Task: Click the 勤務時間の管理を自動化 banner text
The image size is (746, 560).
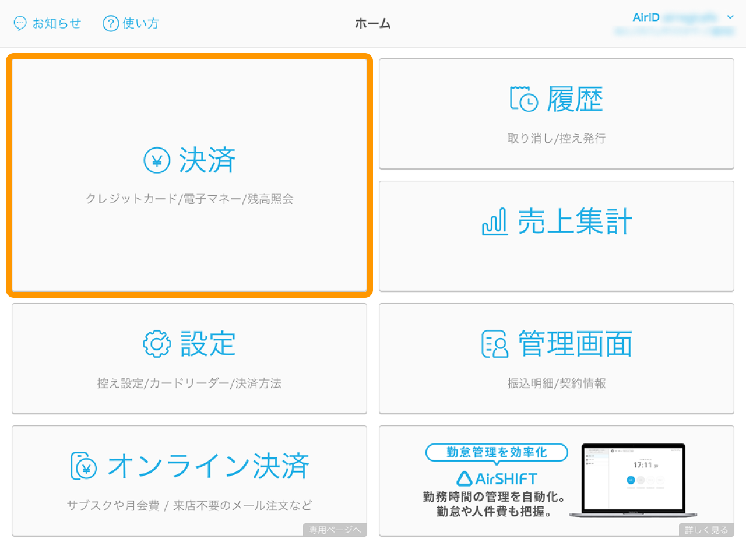Action: tap(494, 496)
